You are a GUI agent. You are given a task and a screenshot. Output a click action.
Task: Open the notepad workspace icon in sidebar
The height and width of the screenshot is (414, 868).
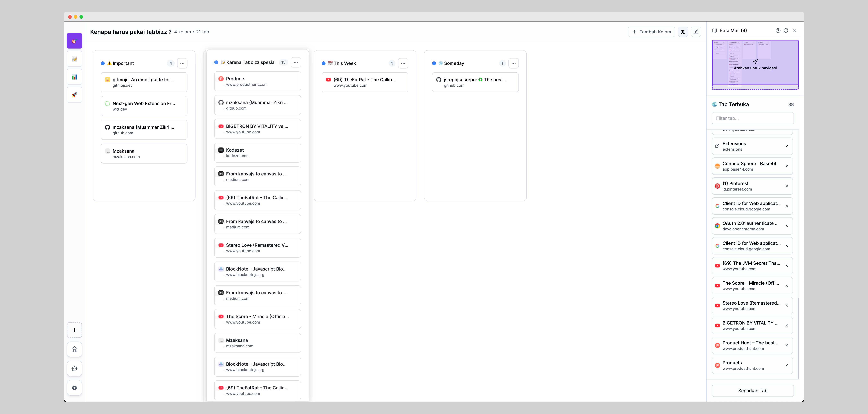click(x=74, y=59)
